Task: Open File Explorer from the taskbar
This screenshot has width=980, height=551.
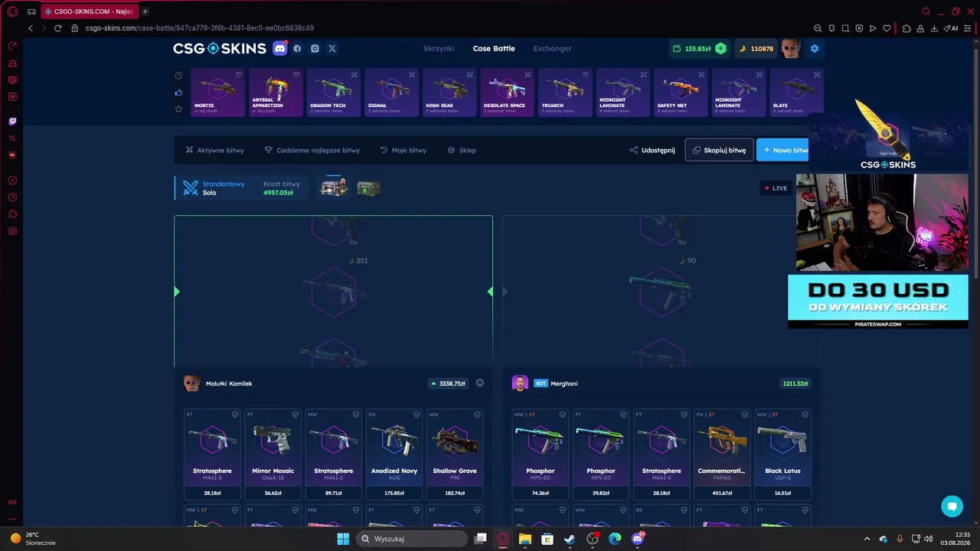Action: (x=525, y=539)
